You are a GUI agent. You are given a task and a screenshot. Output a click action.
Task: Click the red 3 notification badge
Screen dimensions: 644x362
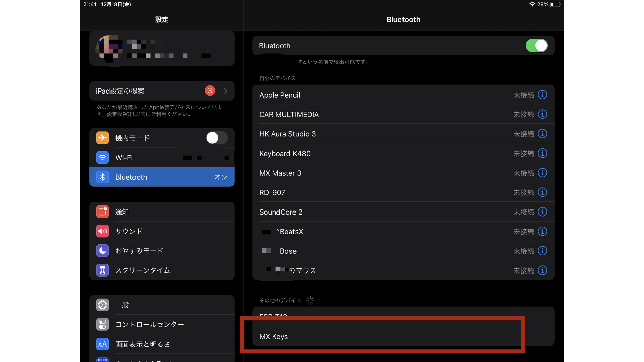[x=210, y=90]
